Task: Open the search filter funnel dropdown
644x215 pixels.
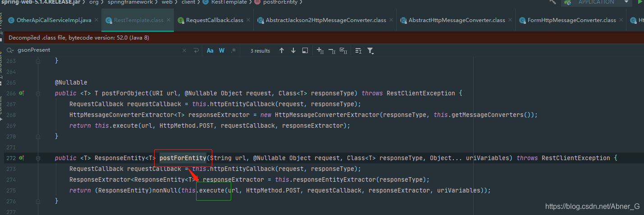Action: [x=370, y=51]
